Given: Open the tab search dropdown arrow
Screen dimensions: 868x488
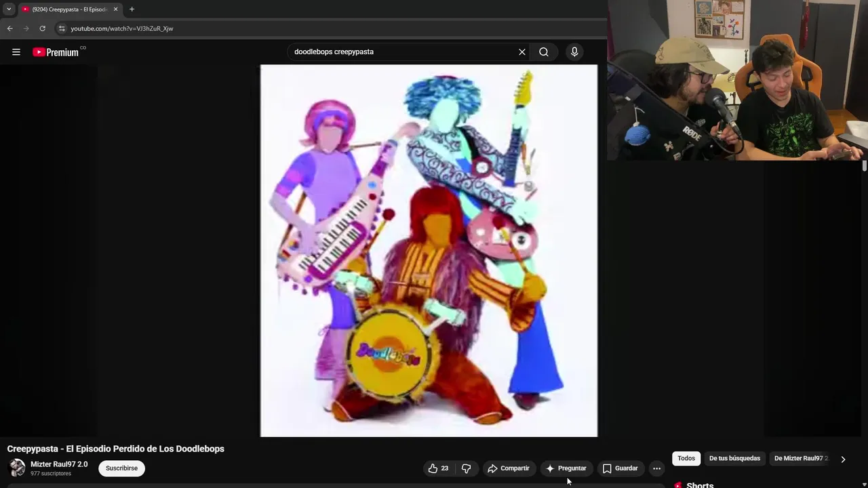Looking at the screenshot, I should [x=9, y=9].
